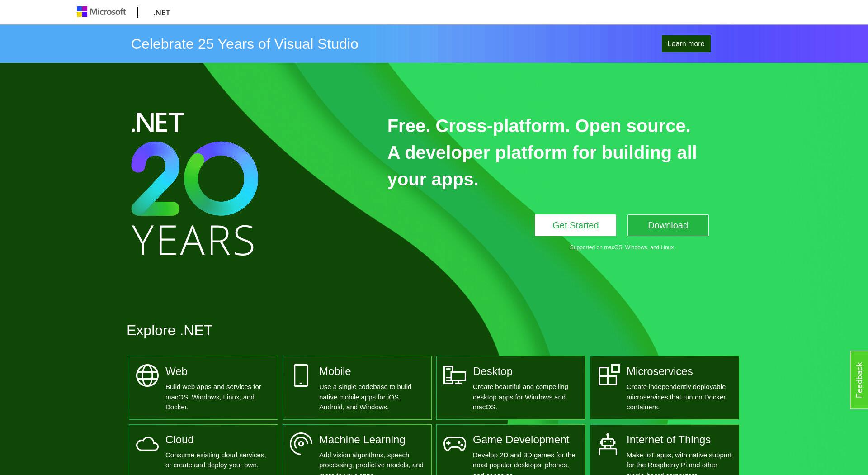Click 'Use a single codebase' description

coord(365,397)
